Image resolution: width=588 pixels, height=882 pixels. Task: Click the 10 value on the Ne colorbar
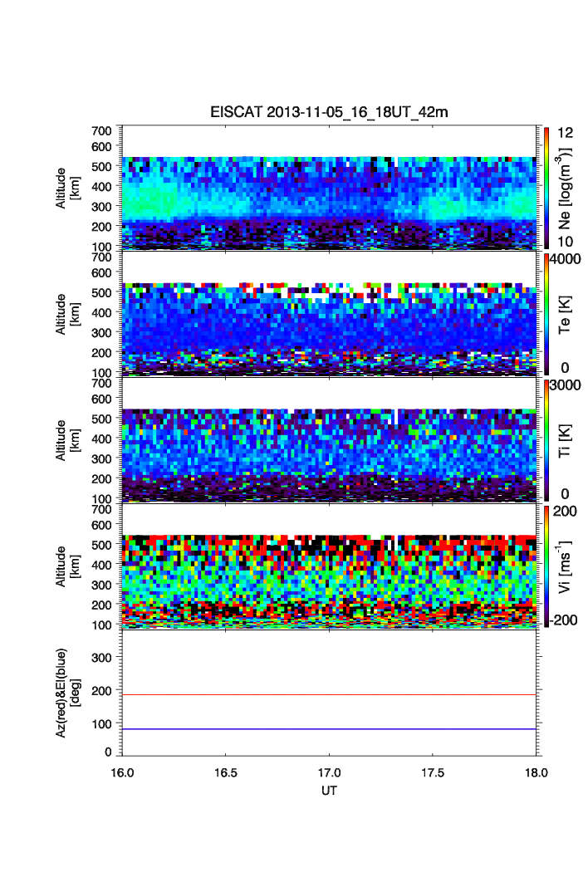(565, 242)
